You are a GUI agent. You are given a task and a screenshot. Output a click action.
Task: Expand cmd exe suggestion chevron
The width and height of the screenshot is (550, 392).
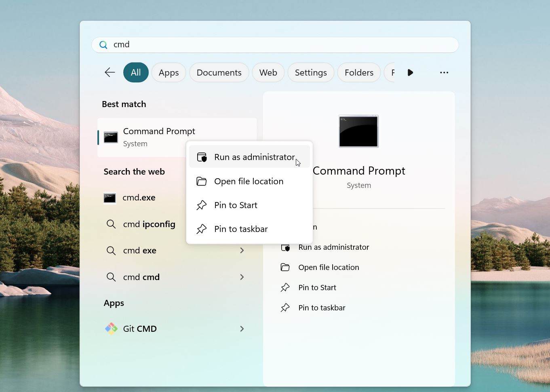242,251
